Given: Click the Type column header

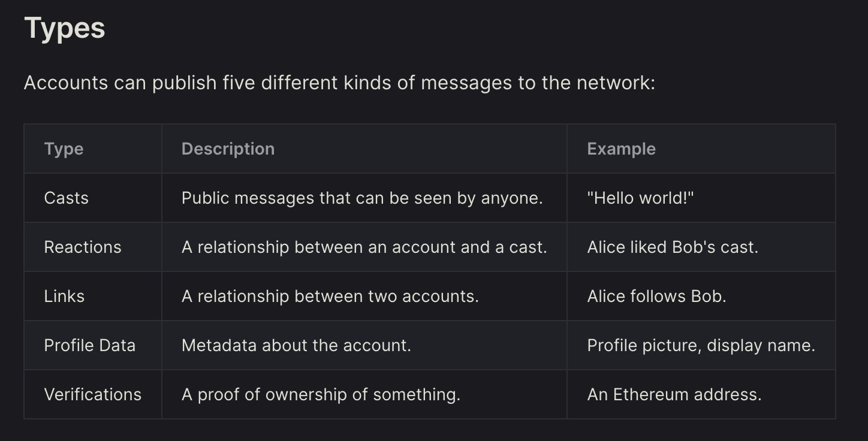Looking at the screenshot, I should (64, 149).
